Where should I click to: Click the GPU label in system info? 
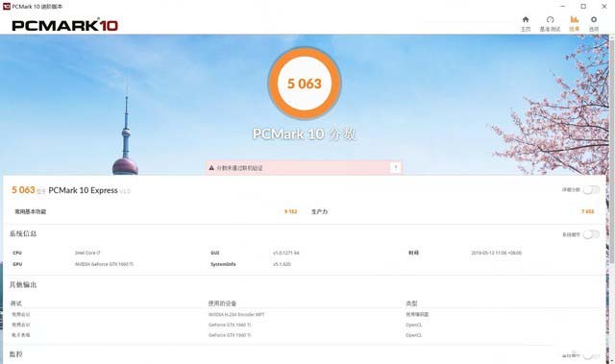(17, 264)
